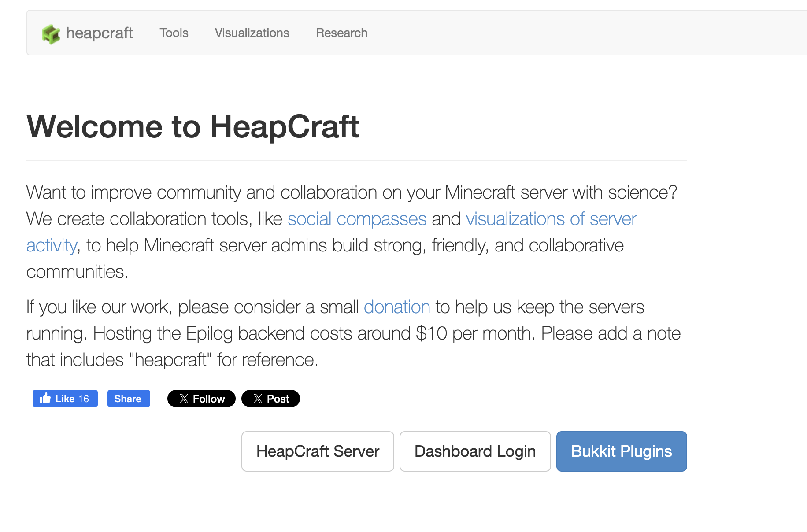Select the blue Bukkit Plugins button
The image size is (807, 532).
[621, 451]
